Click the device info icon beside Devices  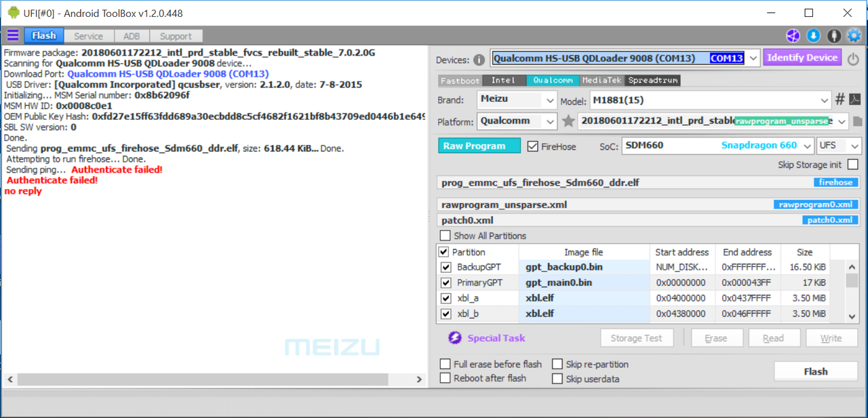coord(479,60)
